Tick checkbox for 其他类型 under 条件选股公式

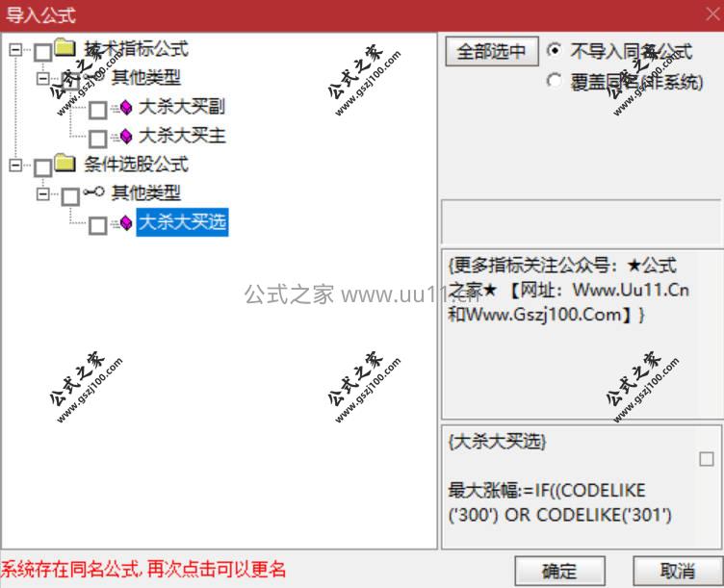coord(70,196)
